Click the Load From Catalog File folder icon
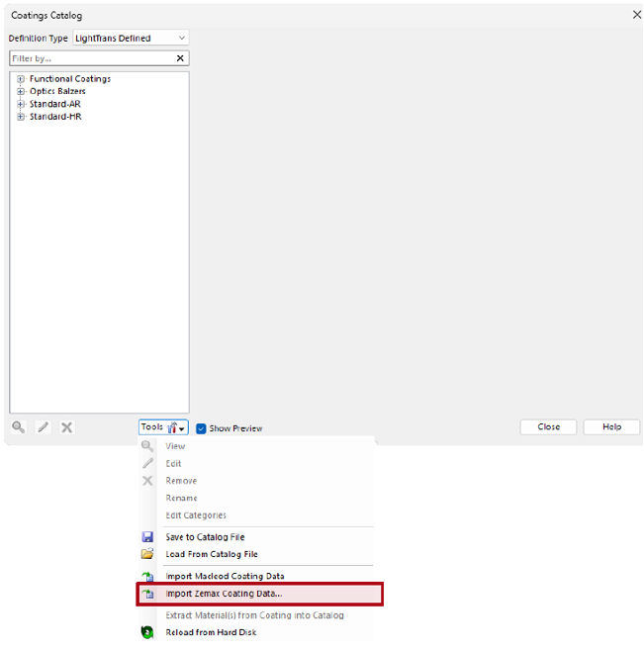The height and width of the screenshot is (652, 644). pos(147,554)
